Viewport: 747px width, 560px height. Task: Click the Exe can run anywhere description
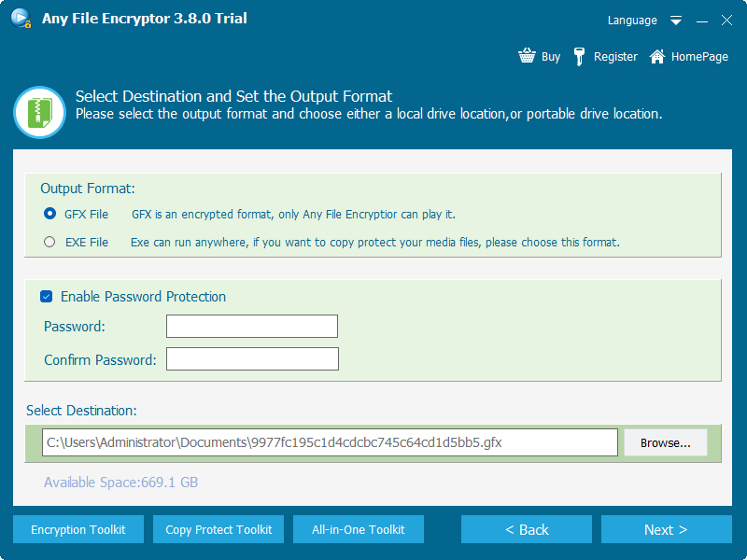coord(375,243)
